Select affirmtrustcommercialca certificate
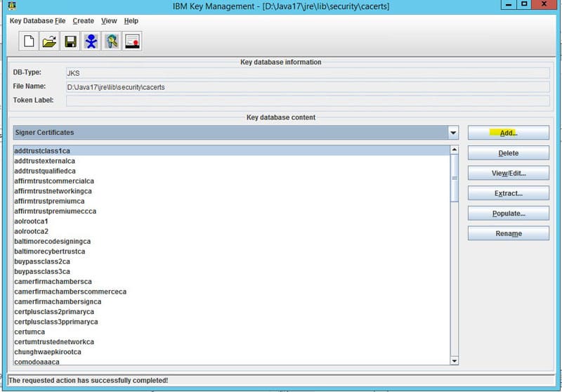This screenshot has width=562, height=392. pyautogui.click(x=232, y=181)
